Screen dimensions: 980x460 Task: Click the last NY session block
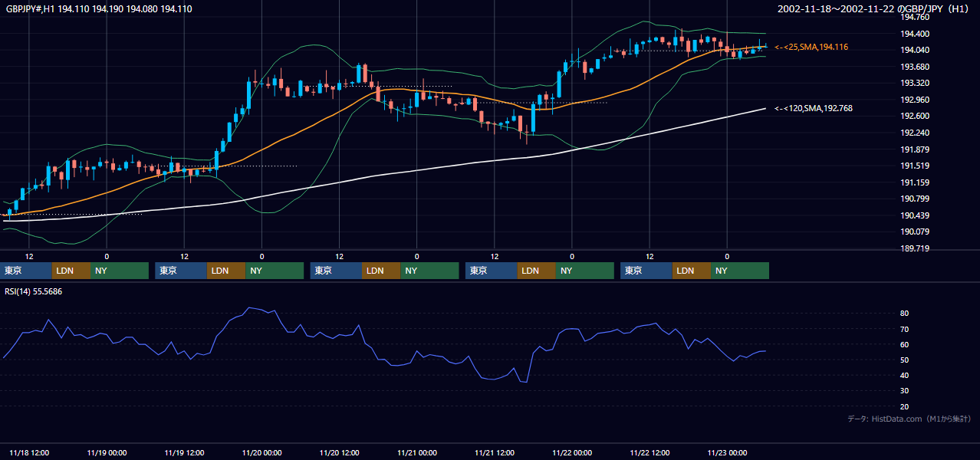coord(740,271)
